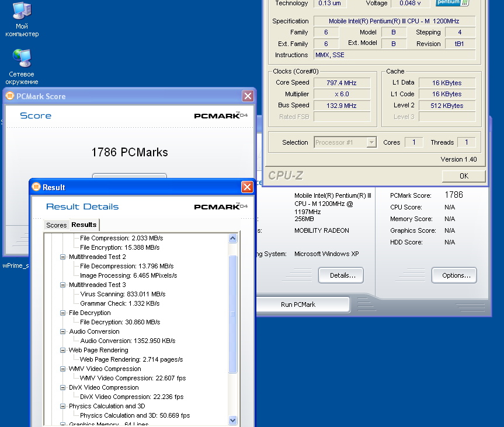
Task: Collapse the File Decryption node
Action: click(63, 313)
